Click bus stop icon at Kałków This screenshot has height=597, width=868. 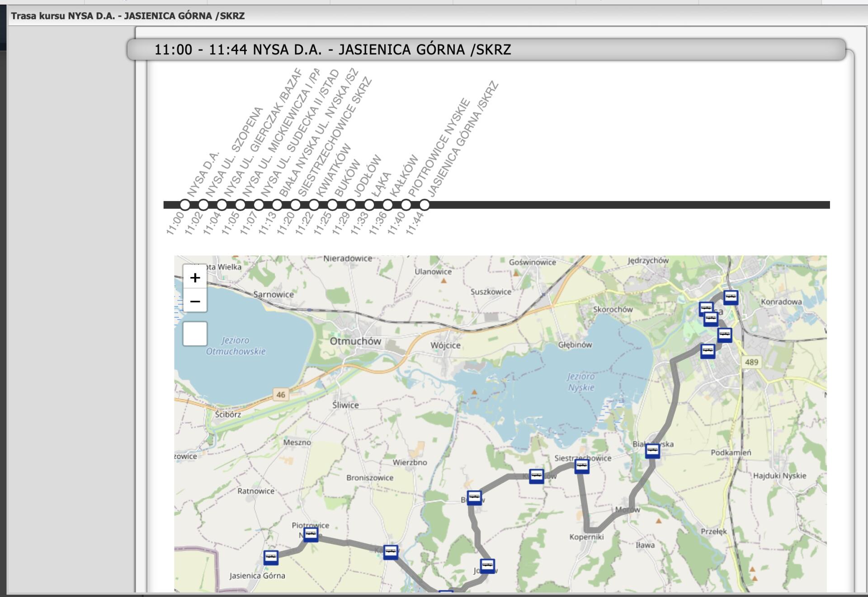391,552
